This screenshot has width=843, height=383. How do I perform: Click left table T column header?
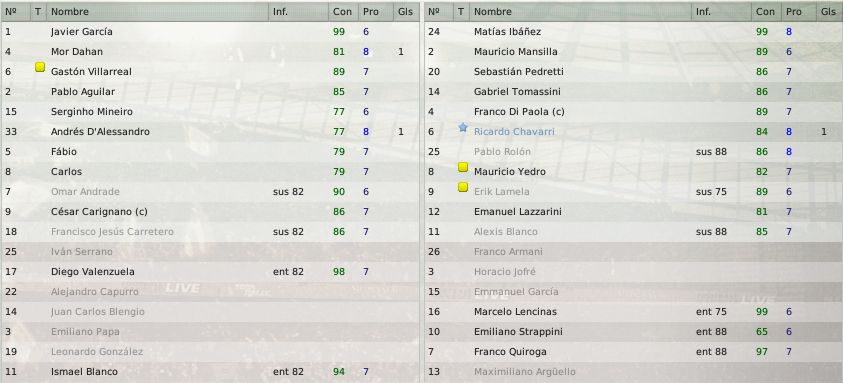click(38, 11)
